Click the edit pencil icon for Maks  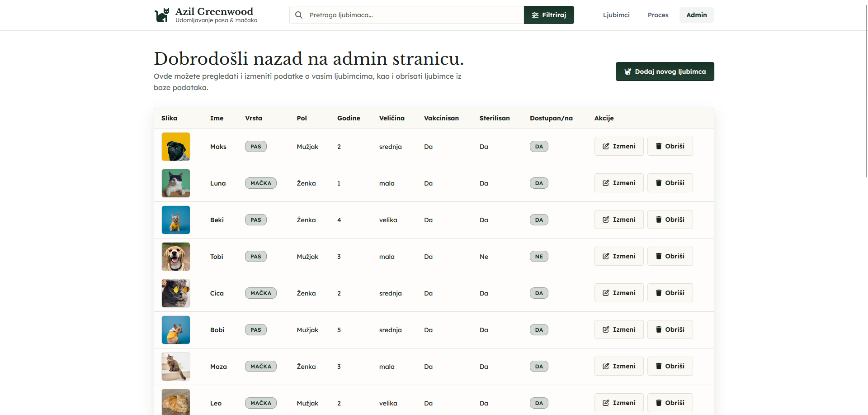coord(606,146)
